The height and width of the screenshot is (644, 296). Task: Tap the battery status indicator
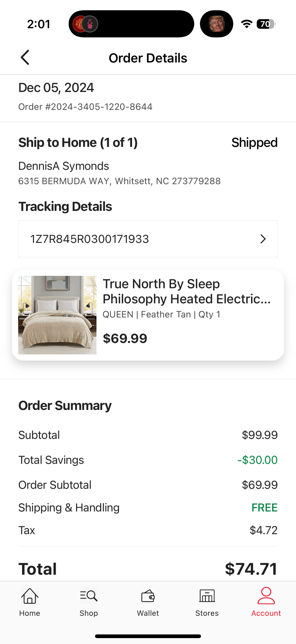pyautogui.click(x=266, y=24)
